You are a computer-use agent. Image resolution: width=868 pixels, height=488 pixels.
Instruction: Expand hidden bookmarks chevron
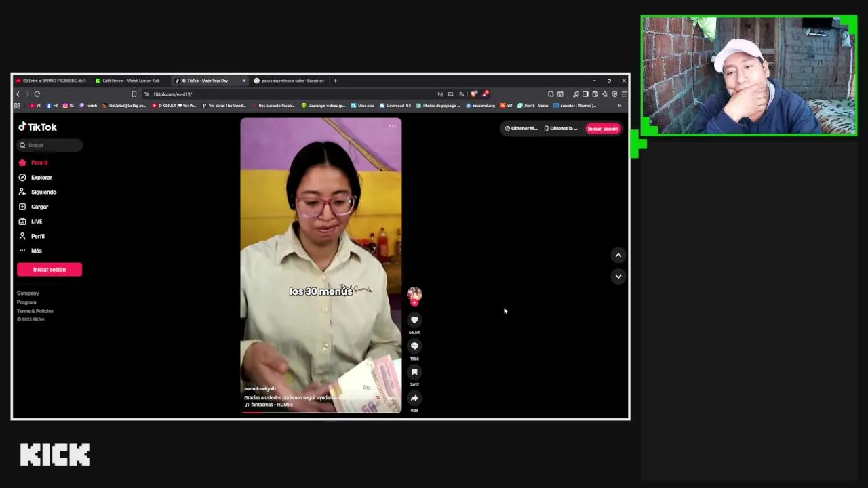point(619,106)
